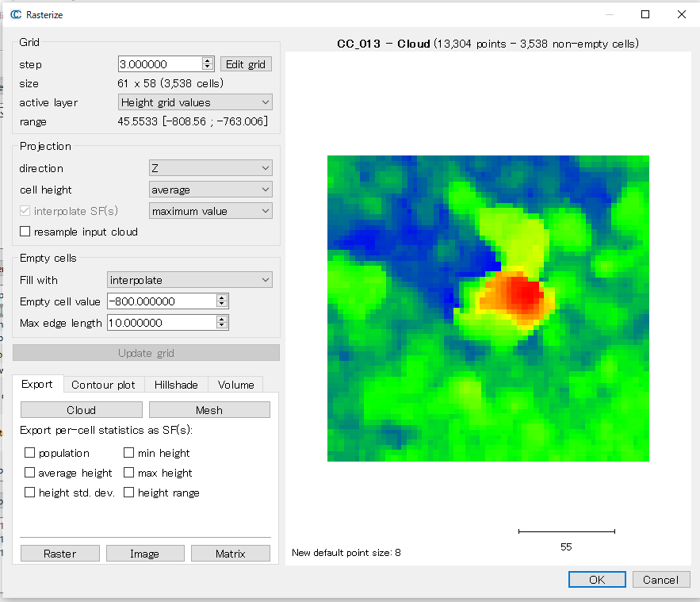Enable the resample input cloud checkbox

click(x=25, y=232)
